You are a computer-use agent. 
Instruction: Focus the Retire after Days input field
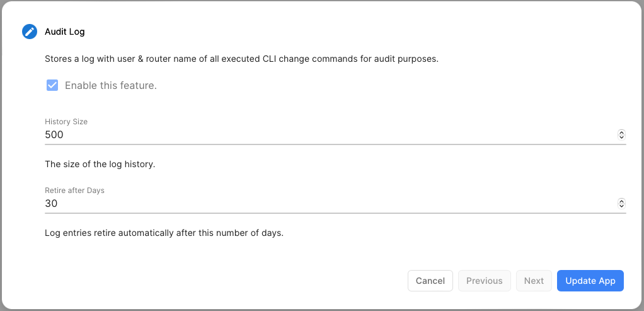(x=315, y=203)
